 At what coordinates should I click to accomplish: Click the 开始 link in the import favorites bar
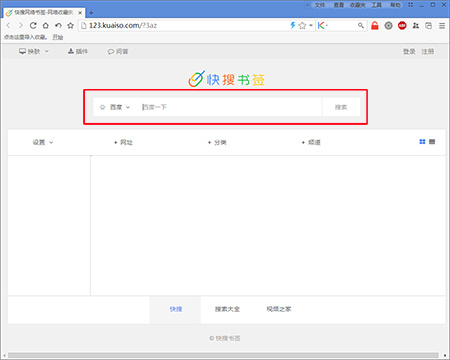click(58, 37)
